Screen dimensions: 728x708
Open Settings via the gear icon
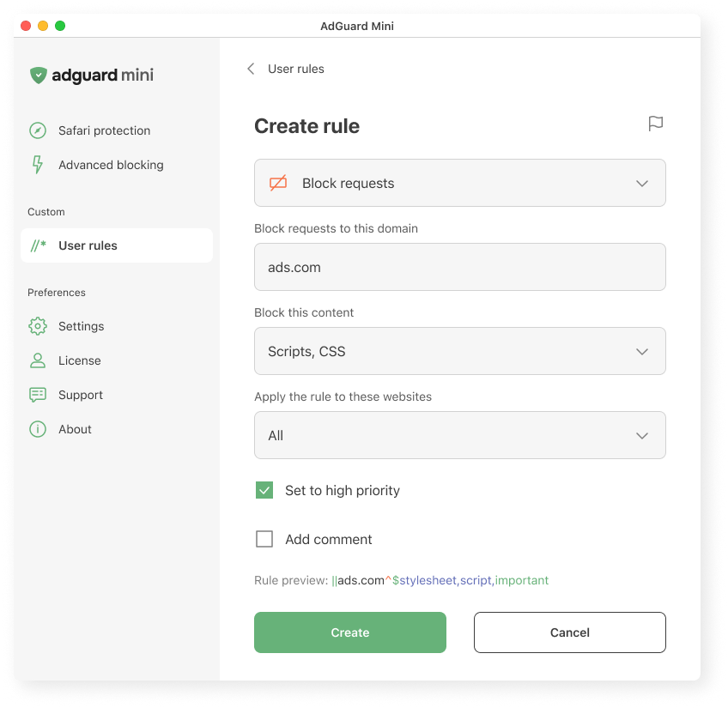pos(38,326)
